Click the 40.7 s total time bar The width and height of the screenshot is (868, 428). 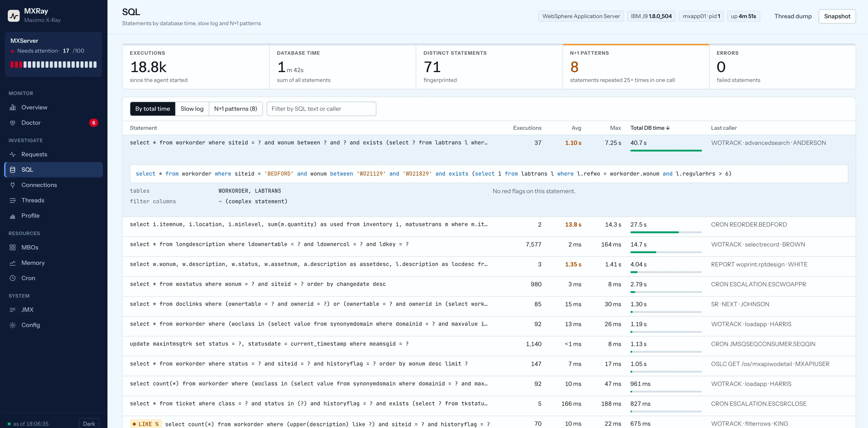[666, 150]
